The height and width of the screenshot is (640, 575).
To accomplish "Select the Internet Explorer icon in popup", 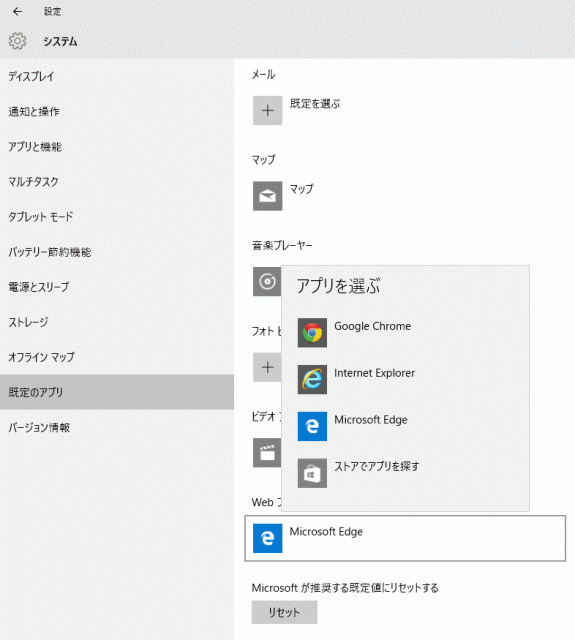I will tap(312, 380).
